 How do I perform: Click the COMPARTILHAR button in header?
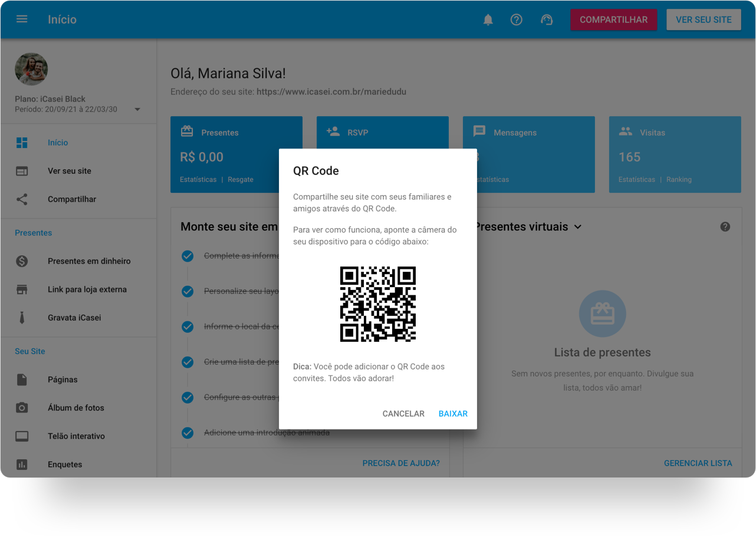click(613, 19)
